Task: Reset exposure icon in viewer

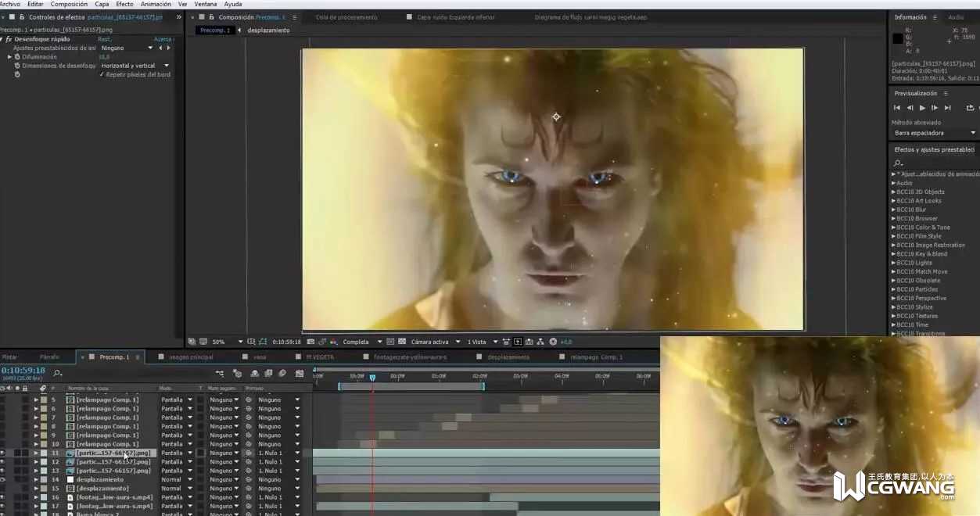Action: click(553, 342)
